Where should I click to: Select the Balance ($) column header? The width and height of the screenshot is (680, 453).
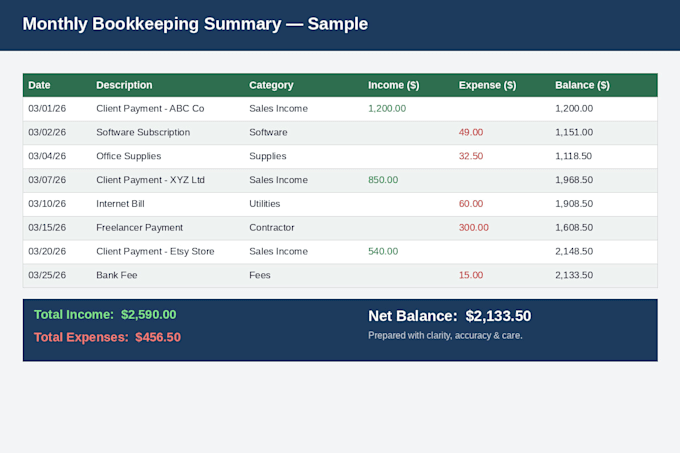click(x=582, y=85)
